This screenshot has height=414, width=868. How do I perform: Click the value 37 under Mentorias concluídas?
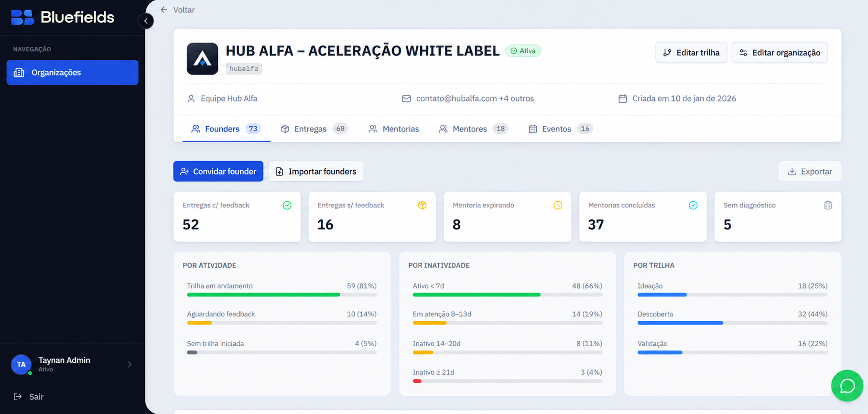596,225
